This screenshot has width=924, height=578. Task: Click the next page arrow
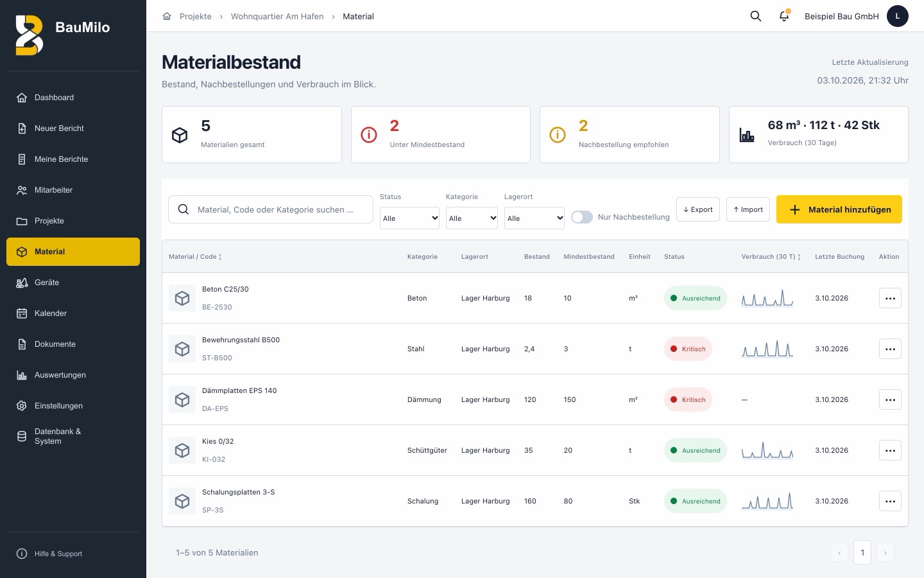tap(886, 552)
